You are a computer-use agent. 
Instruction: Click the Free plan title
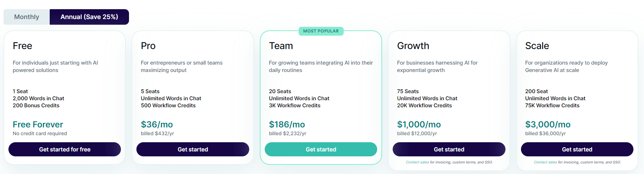(x=23, y=46)
